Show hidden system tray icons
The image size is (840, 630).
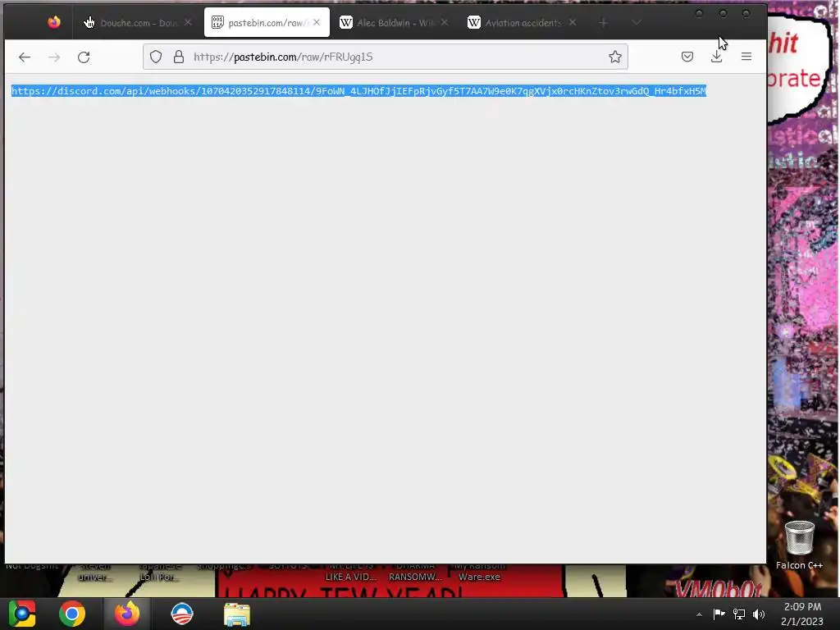(x=699, y=614)
